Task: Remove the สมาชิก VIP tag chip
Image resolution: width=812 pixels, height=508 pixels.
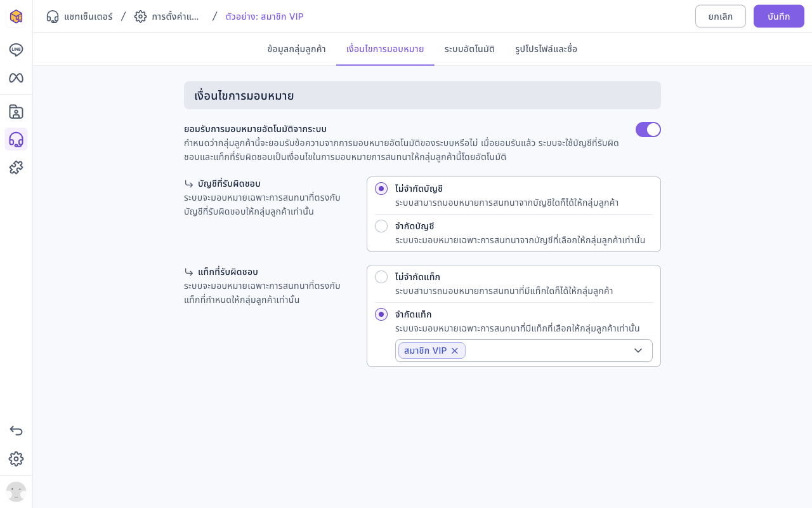Action: click(x=454, y=351)
